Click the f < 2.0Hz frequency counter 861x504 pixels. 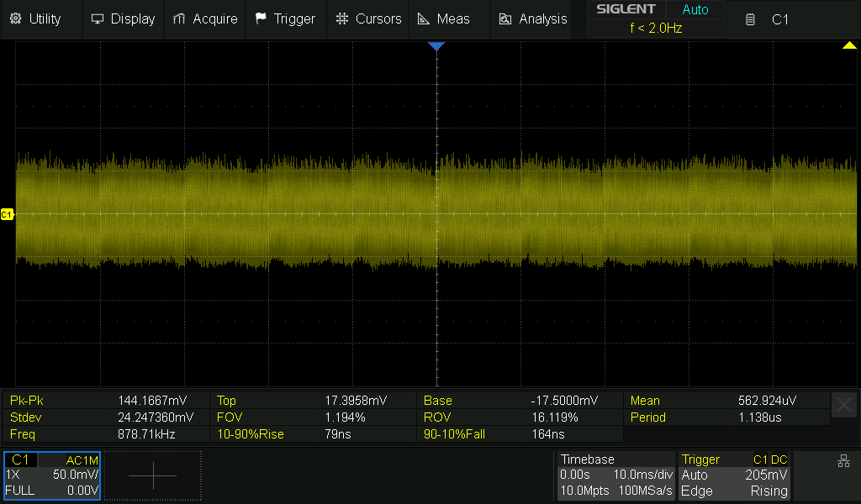[x=656, y=28]
